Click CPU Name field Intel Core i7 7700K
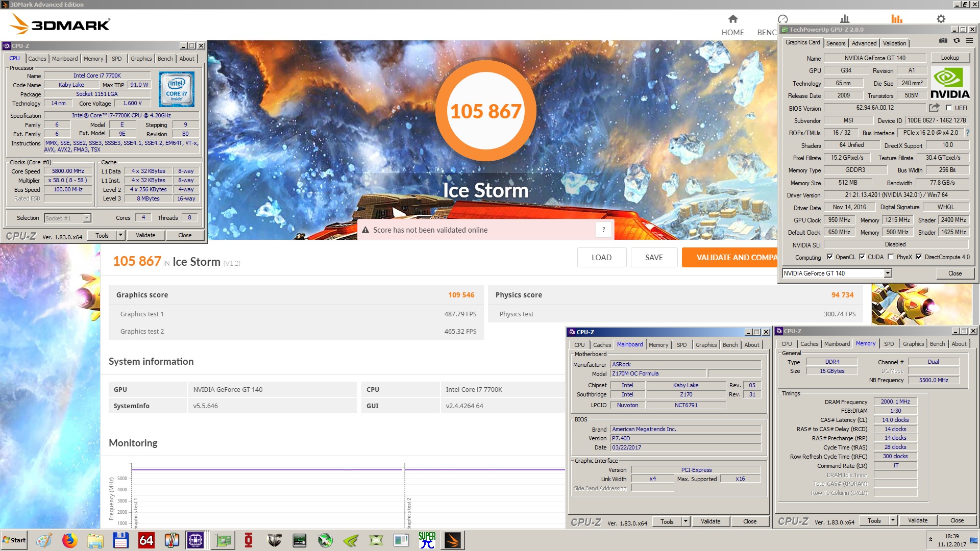Viewport: 980px width, 551px height. pos(97,76)
